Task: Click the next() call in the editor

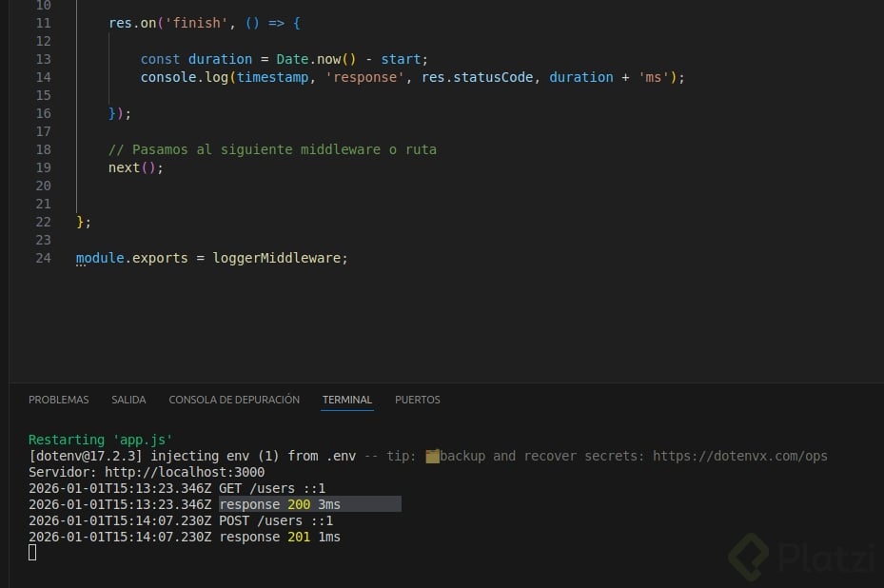Action: click(x=135, y=167)
